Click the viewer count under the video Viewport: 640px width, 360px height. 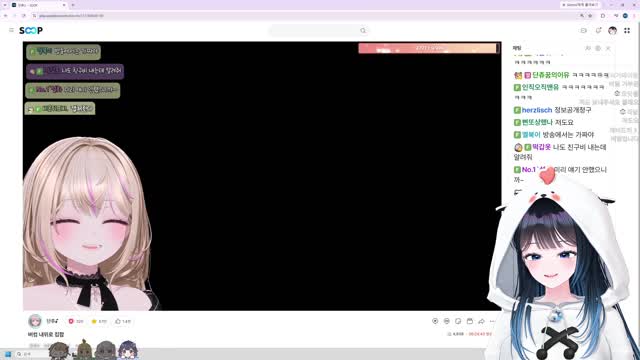[x=456, y=334]
